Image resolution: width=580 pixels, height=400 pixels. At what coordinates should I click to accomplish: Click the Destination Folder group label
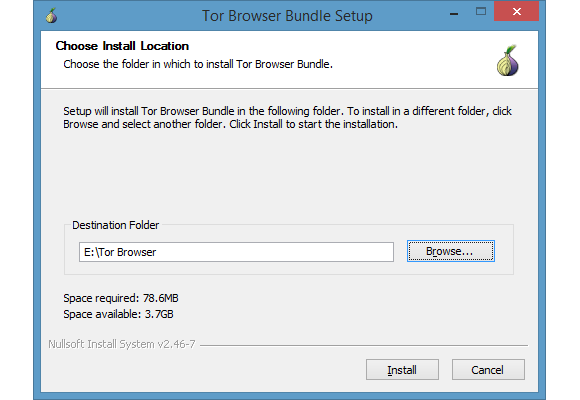[x=115, y=225]
